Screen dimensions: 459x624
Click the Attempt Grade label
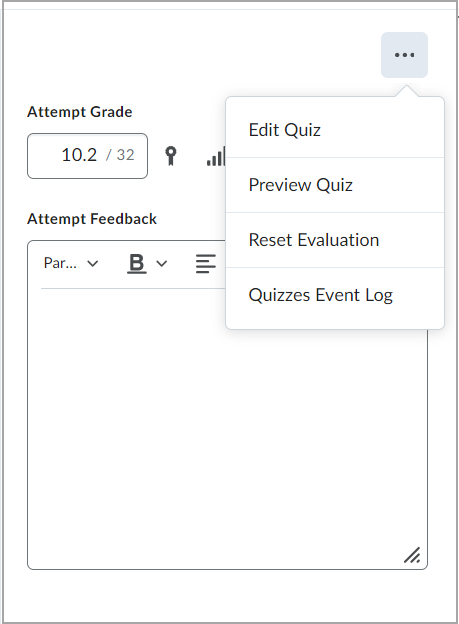pos(80,112)
